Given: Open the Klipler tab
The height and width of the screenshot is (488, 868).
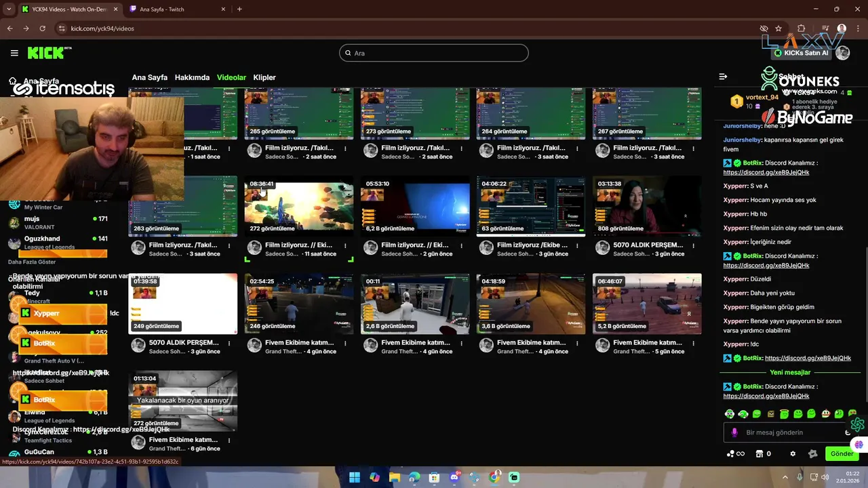Looking at the screenshot, I should click(x=264, y=77).
